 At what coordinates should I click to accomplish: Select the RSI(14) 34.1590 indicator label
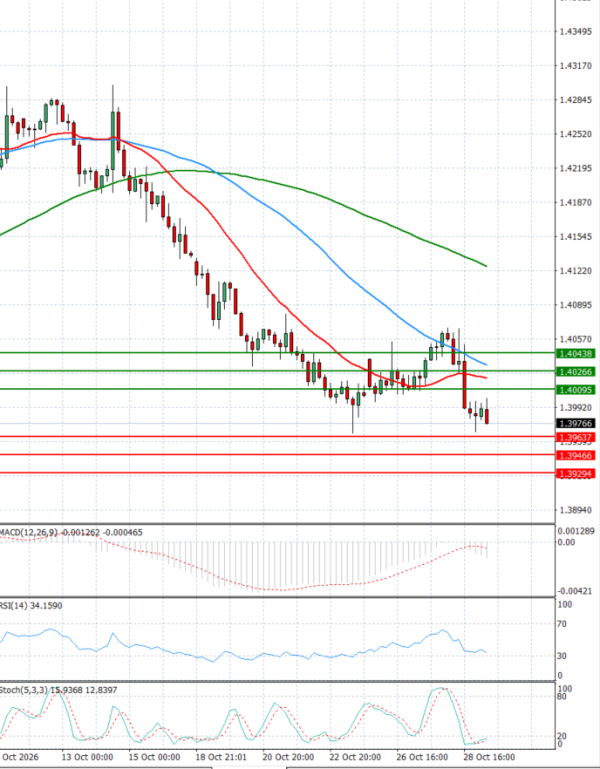pyautogui.click(x=31, y=606)
